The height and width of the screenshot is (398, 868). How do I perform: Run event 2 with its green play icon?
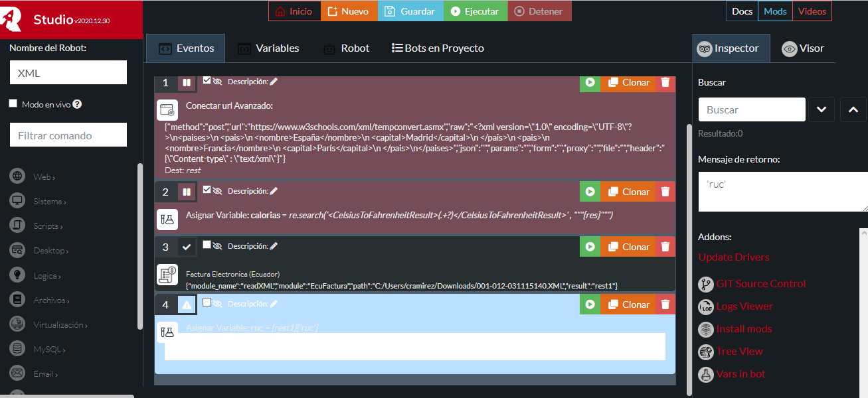pyautogui.click(x=589, y=192)
